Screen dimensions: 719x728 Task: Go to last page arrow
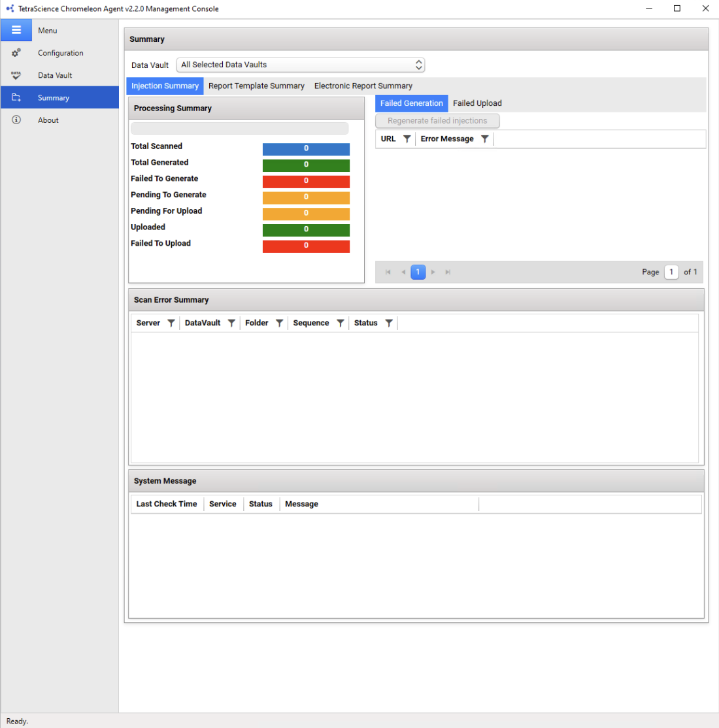(x=448, y=272)
